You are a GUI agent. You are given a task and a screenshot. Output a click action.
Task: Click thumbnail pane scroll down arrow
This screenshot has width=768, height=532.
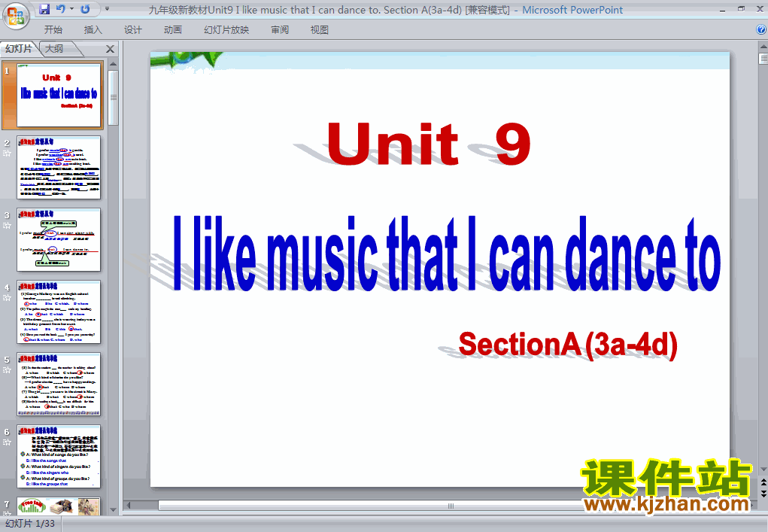(113, 510)
